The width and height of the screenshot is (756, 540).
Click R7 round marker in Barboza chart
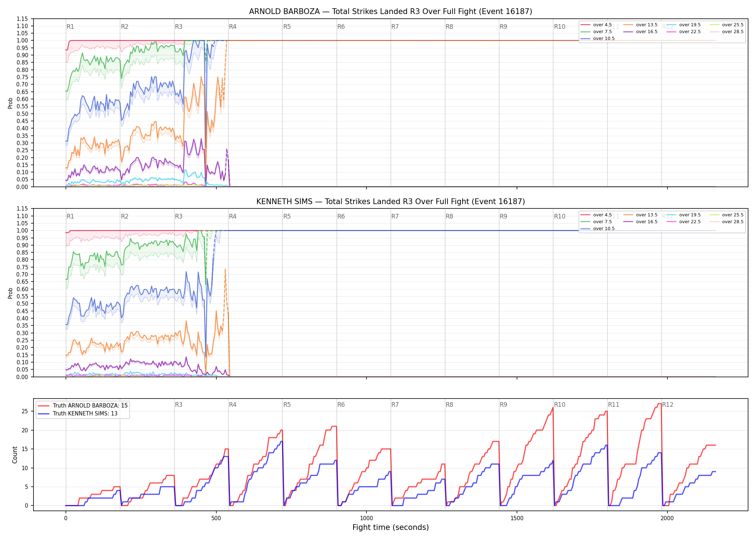pos(395,27)
